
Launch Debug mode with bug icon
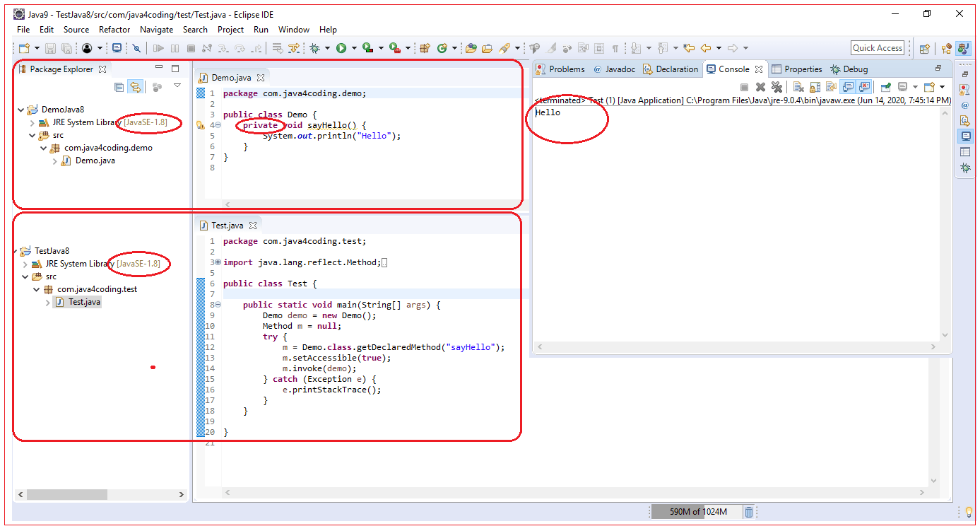click(x=315, y=47)
